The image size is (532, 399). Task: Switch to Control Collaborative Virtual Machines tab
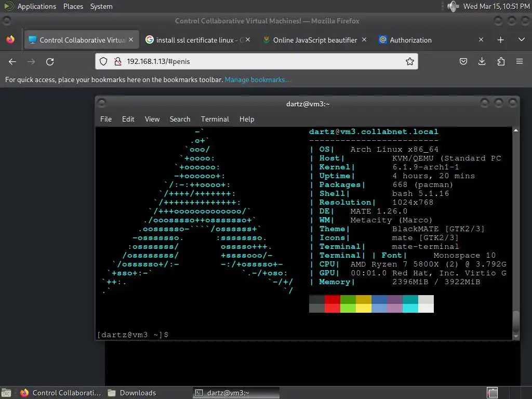point(82,40)
